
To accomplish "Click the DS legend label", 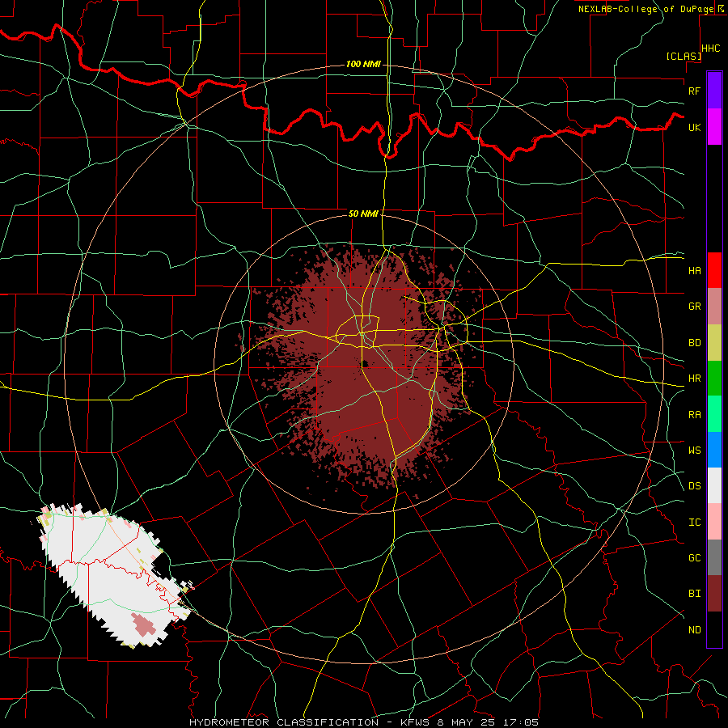I will [694, 486].
